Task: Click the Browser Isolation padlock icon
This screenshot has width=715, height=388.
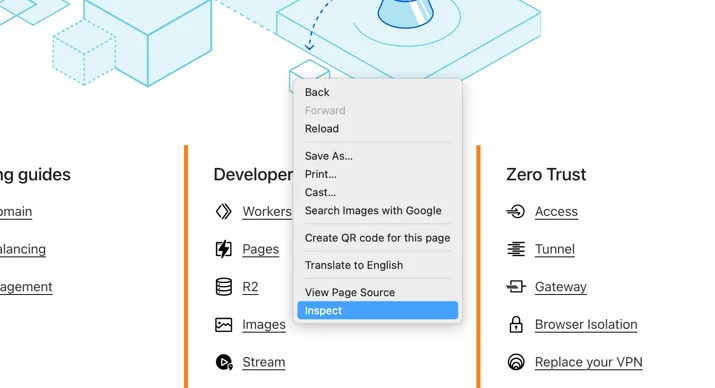Action: [516, 325]
